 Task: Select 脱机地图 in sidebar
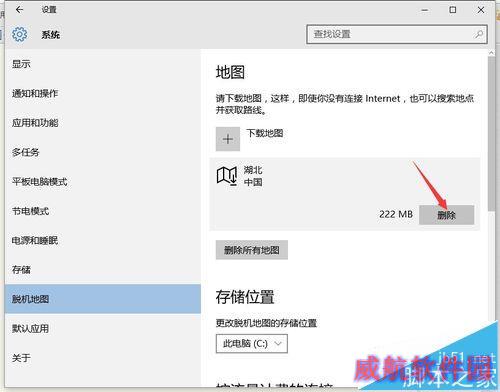coord(103,299)
